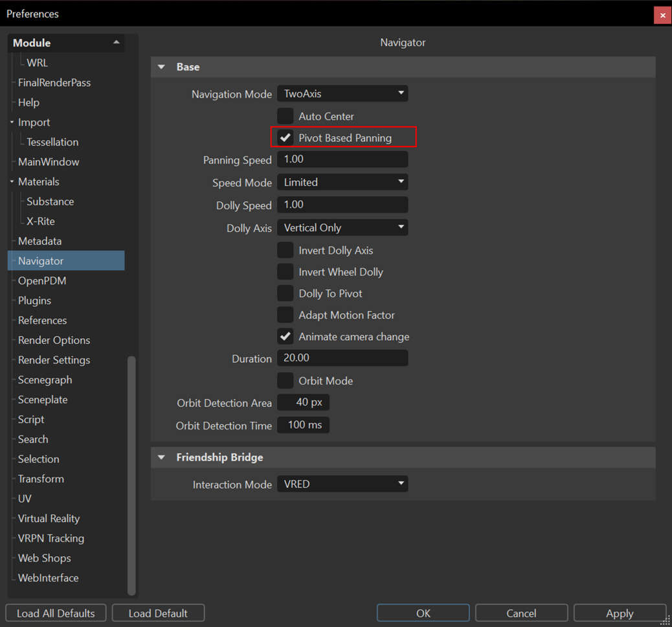
Task: Collapse the Import category in the sidebar
Action: 12,122
